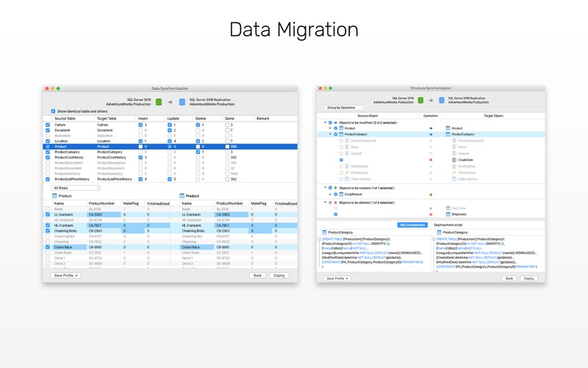Click the source ProductCategory table icon in tree
The width and height of the screenshot is (588, 368).
pos(341,135)
